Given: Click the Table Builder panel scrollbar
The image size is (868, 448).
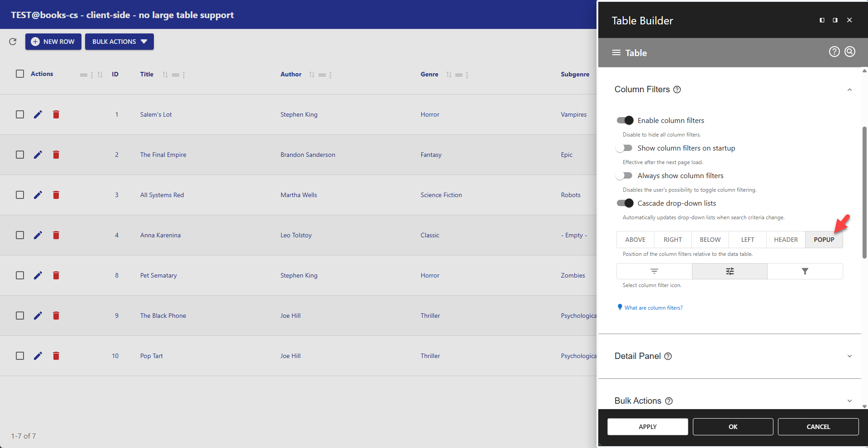Looking at the screenshot, I should tap(864, 192).
